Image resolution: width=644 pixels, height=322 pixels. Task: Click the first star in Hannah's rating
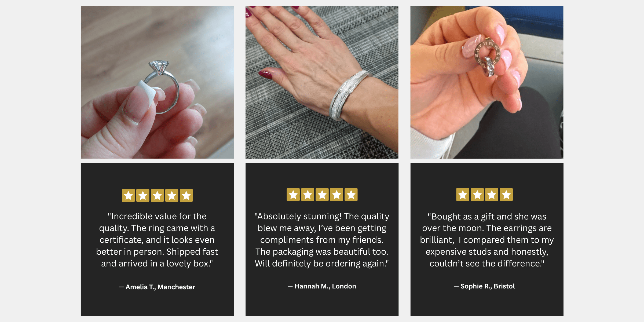tap(293, 195)
